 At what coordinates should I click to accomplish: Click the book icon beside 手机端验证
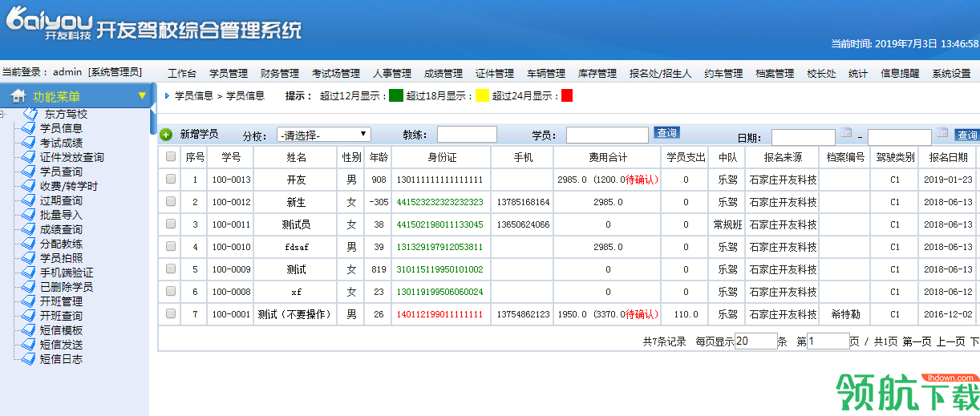29,273
